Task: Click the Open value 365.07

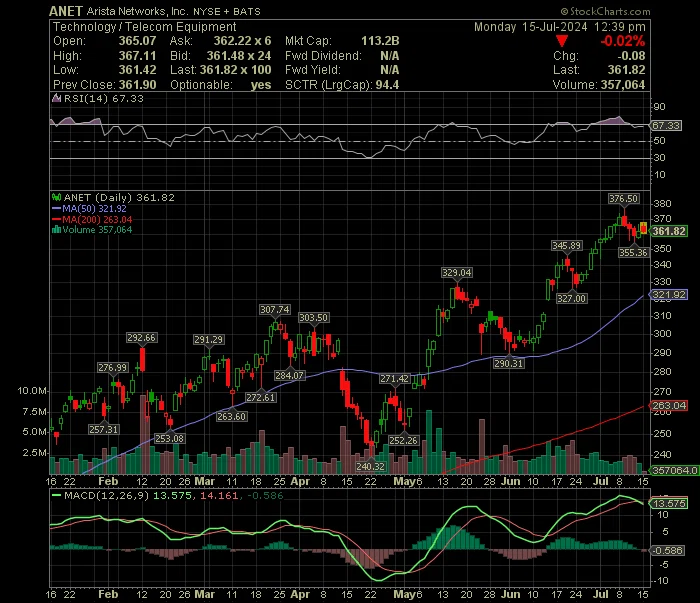Action: click(x=138, y=41)
